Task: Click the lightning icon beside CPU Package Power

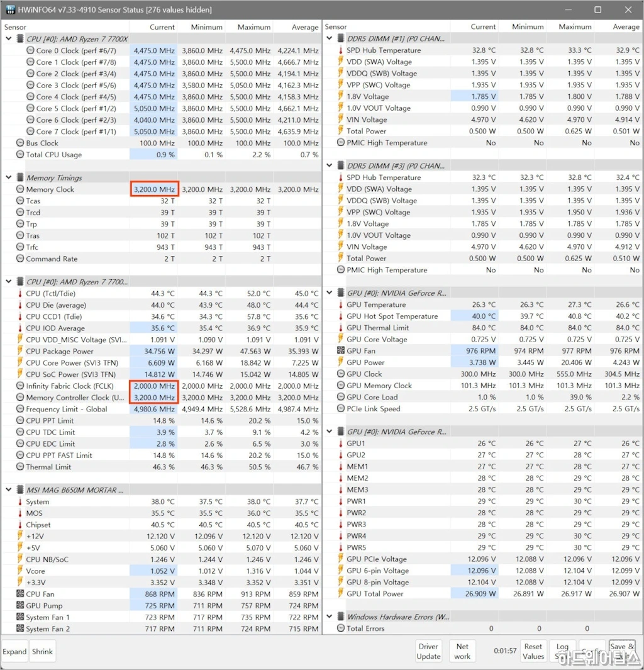Action: click(x=20, y=351)
